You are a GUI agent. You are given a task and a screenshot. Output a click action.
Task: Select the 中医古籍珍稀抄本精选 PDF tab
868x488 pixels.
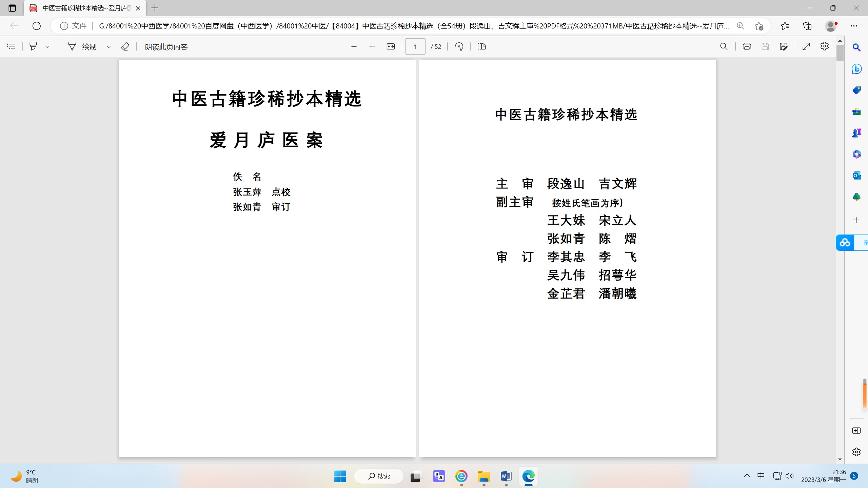click(x=85, y=8)
